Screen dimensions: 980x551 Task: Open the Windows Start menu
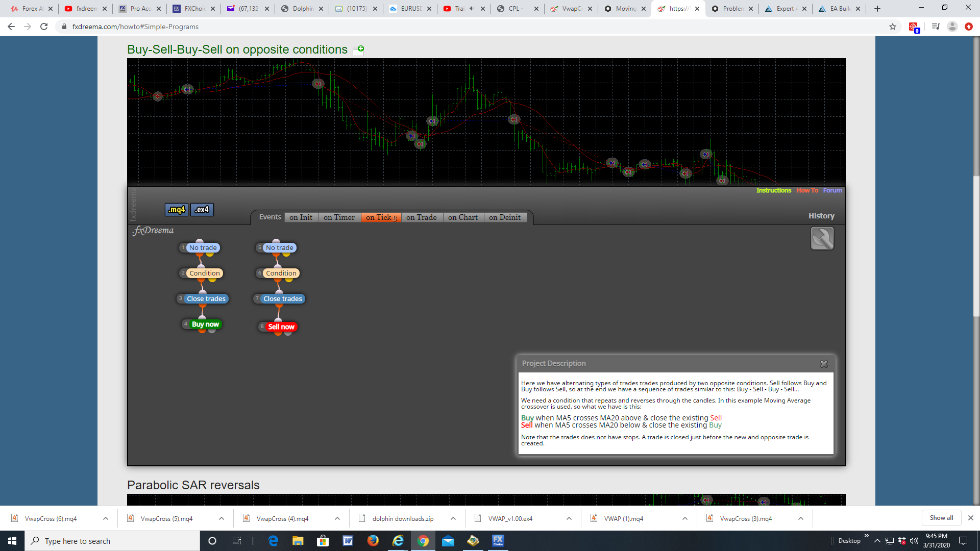(12, 541)
